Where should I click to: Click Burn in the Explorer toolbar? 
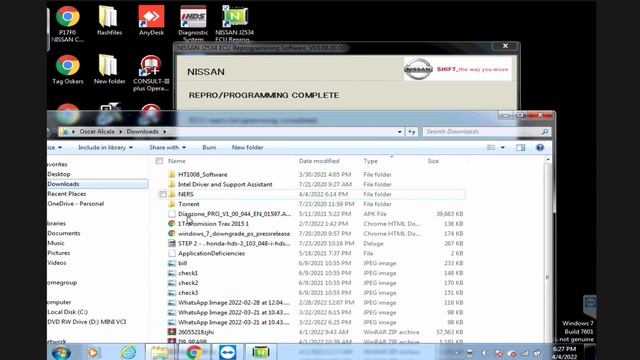pos(209,147)
